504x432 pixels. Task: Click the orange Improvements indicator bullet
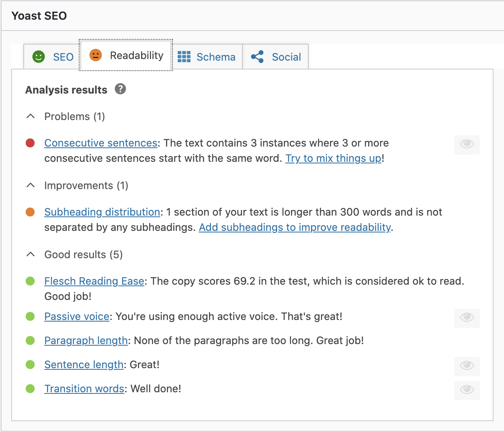30,212
